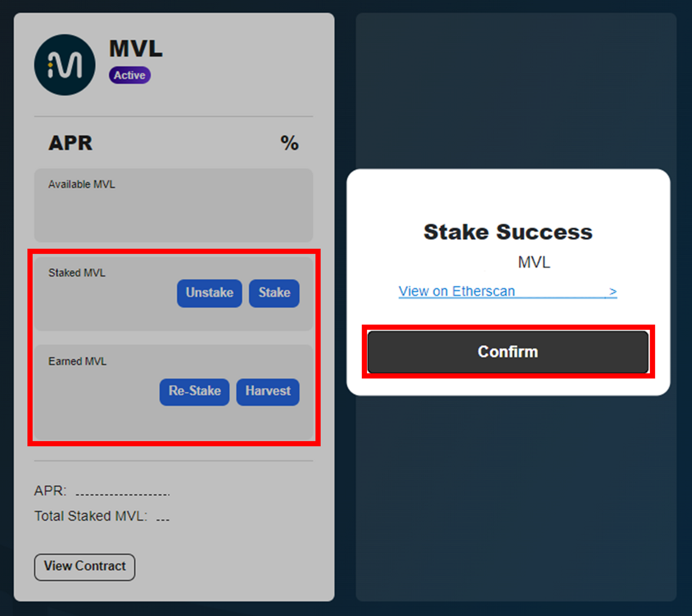Image resolution: width=692 pixels, height=616 pixels.
Task: Select the Available MVL panel
Action: [x=173, y=205]
